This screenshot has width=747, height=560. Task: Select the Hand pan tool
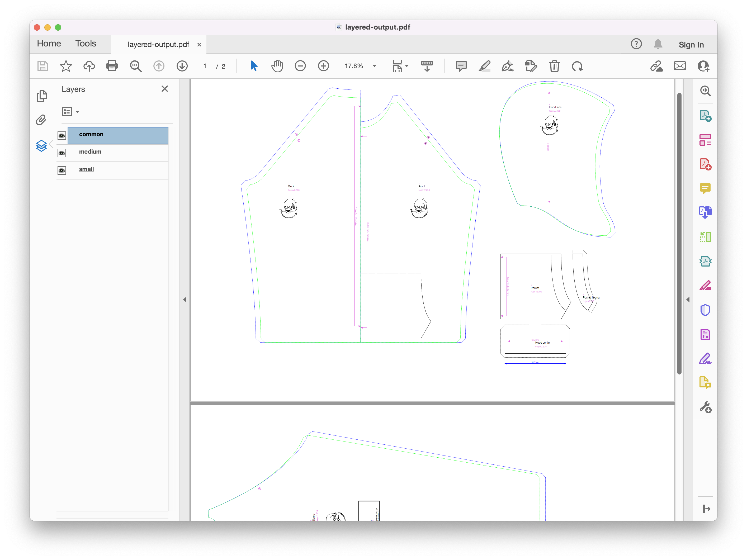277,66
